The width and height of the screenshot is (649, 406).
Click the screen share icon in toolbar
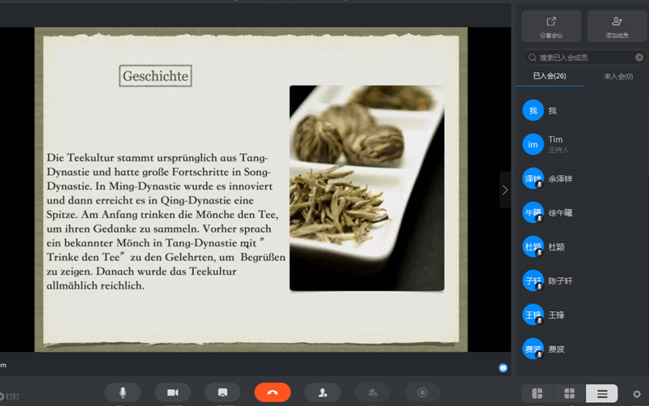[222, 393]
